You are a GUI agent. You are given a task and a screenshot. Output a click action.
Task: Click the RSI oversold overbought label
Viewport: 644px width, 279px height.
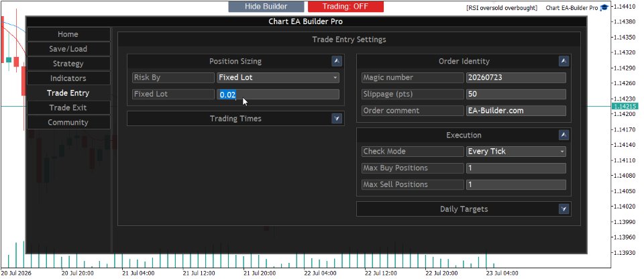point(502,8)
